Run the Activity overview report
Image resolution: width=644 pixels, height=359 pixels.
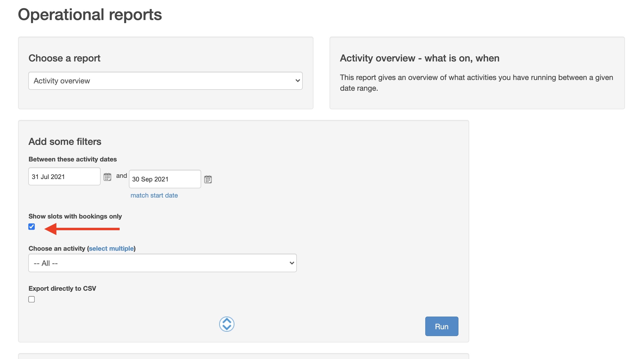[x=442, y=326]
